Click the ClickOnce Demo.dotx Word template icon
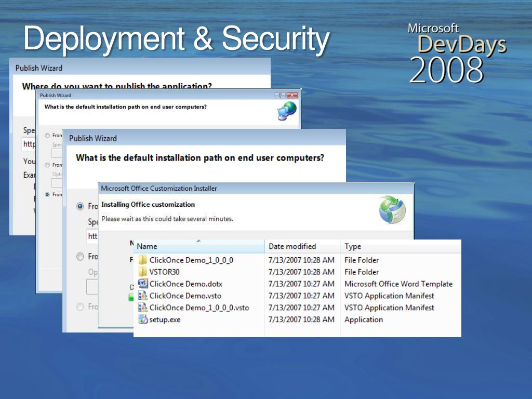 143,284
